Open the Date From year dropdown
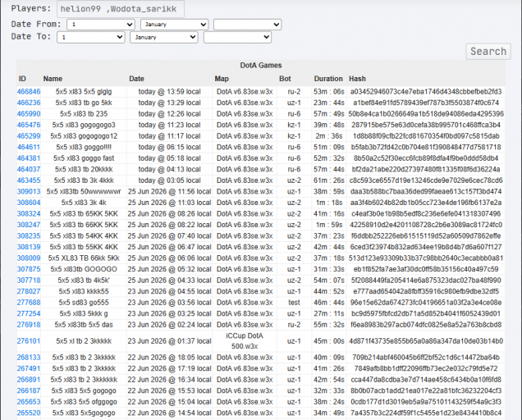 tap(247, 25)
